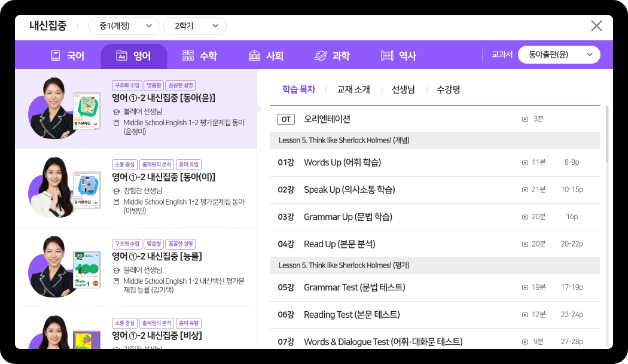Close the 내신집중 window
628x364 pixels.
[x=596, y=26]
